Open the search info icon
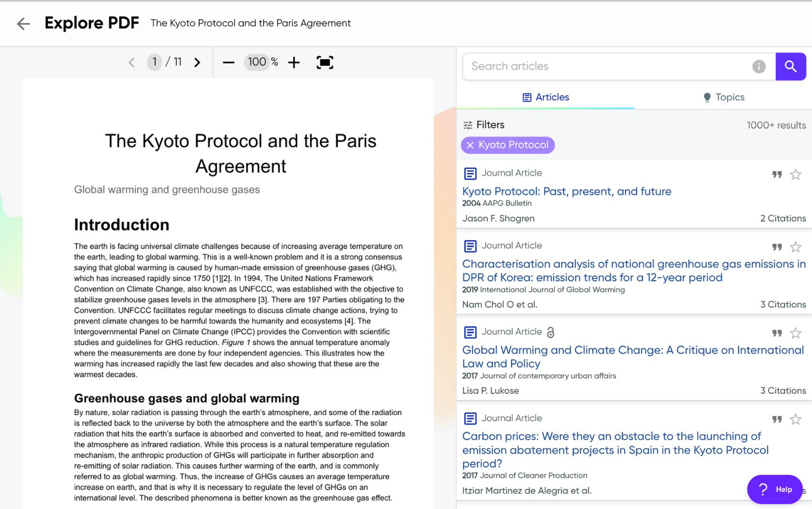The width and height of the screenshot is (812, 509). coord(759,66)
